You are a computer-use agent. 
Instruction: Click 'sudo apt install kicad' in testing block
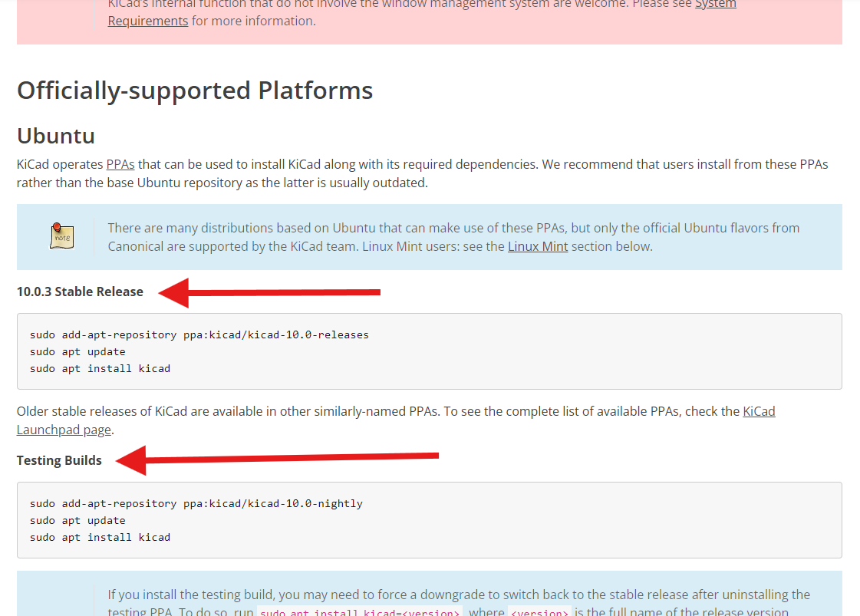point(100,538)
